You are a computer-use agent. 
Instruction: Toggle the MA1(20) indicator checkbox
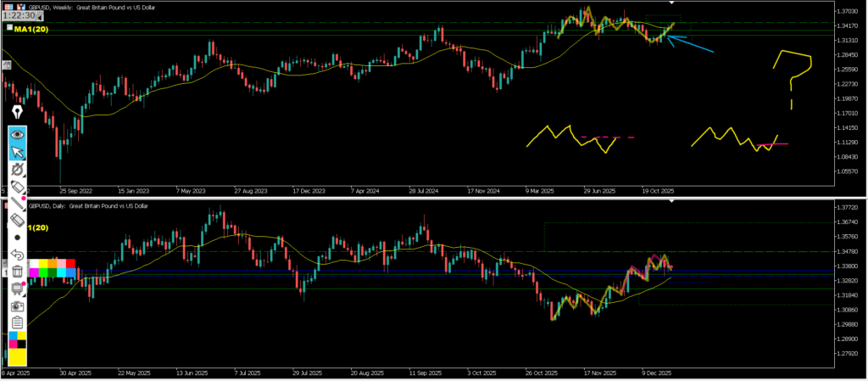8,28
